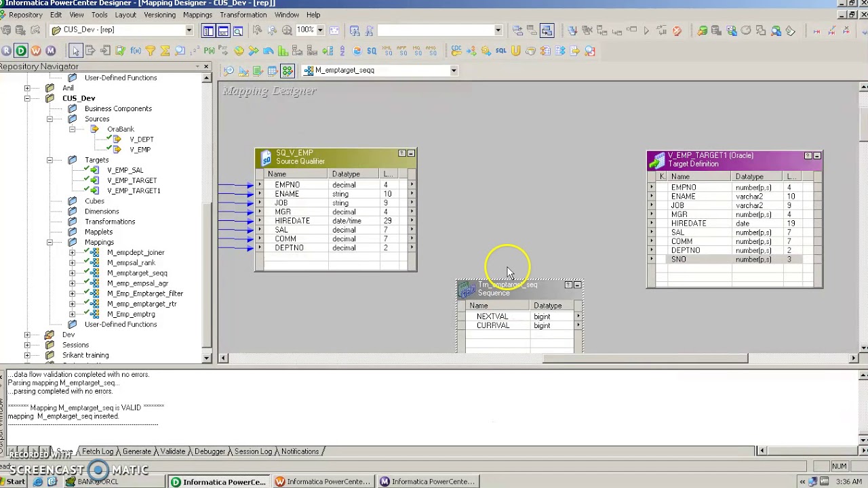
Task: Close the Repository Navigator panel
Action: pos(206,66)
